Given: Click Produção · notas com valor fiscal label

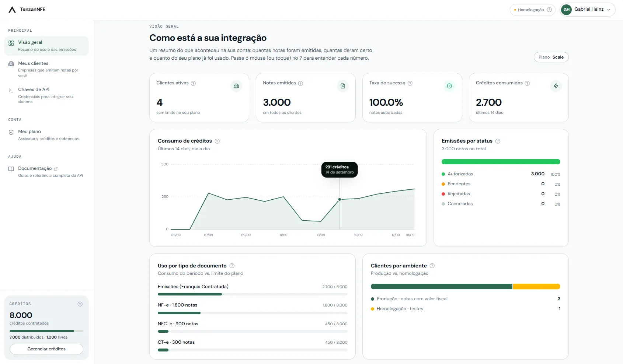Looking at the screenshot, I should [x=412, y=299].
